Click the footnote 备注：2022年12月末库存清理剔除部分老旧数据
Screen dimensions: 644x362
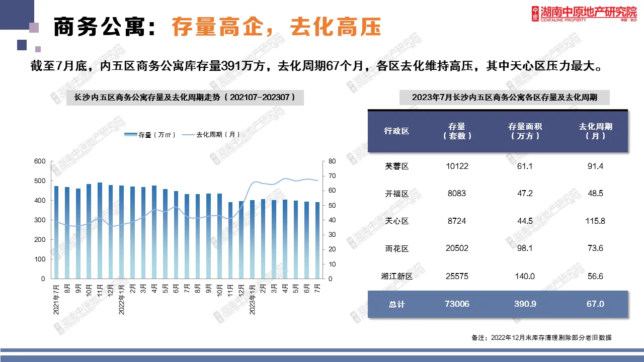[x=542, y=338]
